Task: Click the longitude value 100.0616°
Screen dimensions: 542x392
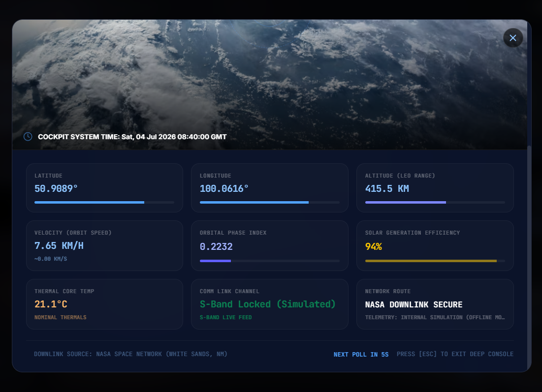Action: [x=224, y=188]
